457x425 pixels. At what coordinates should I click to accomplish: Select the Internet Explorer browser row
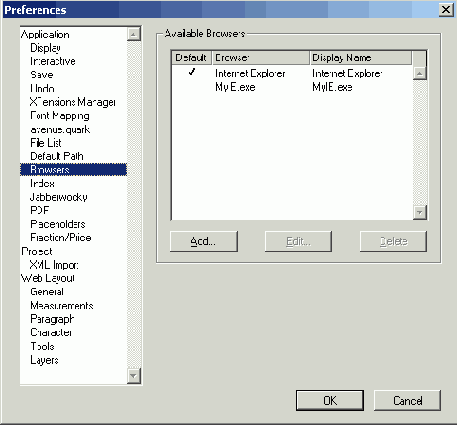[x=292, y=73]
